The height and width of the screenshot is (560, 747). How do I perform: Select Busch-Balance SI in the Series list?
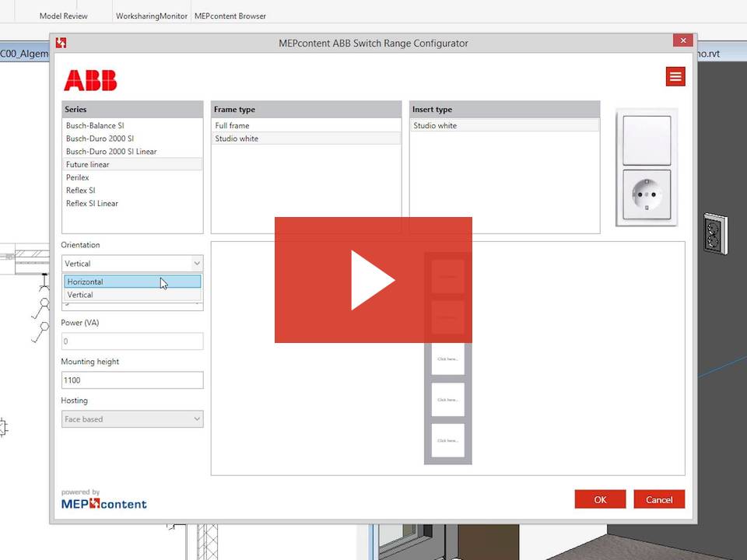(x=132, y=126)
